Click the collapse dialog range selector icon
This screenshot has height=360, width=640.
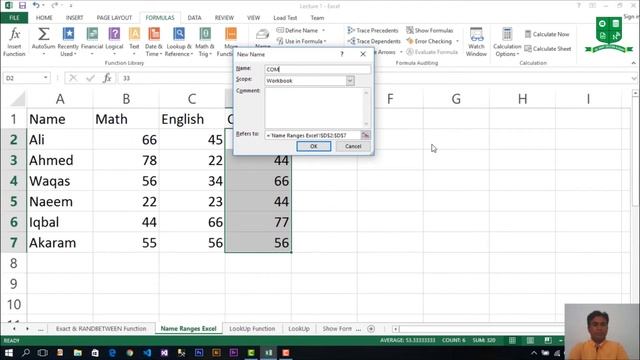365,135
